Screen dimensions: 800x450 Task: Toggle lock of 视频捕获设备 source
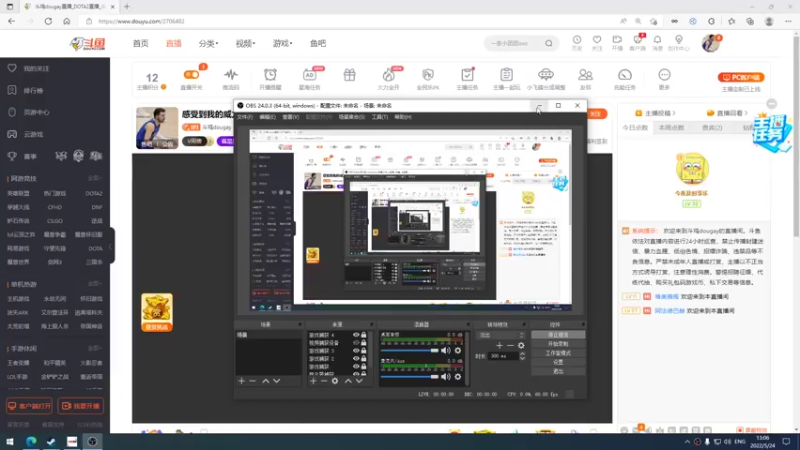coord(364,343)
